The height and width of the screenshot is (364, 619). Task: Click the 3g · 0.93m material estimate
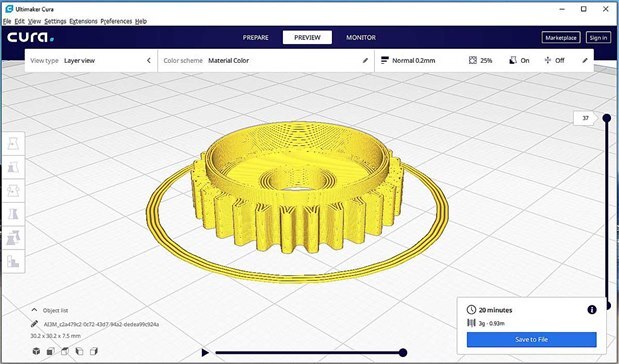click(491, 323)
